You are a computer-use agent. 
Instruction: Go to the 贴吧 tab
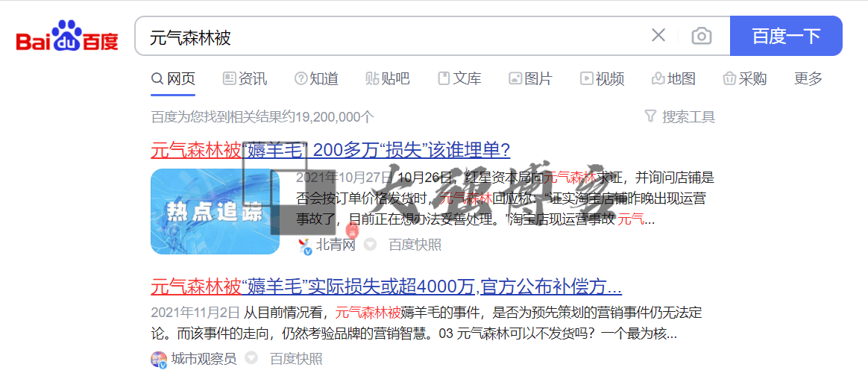click(x=388, y=78)
